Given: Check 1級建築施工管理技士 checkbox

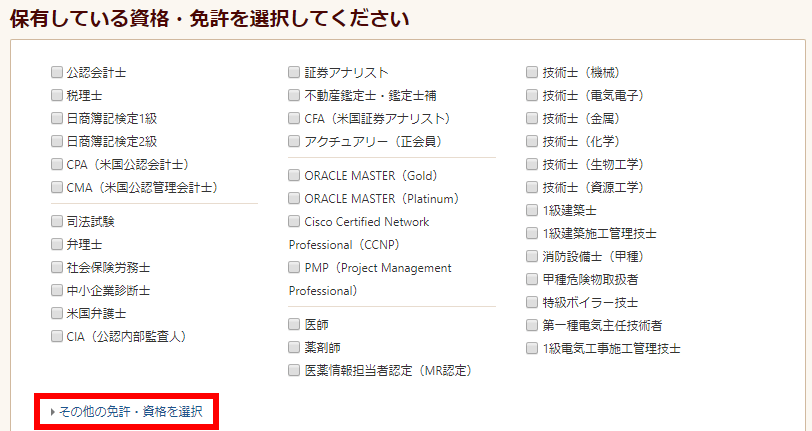Looking at the screenshot, I should tap(532, 233).
